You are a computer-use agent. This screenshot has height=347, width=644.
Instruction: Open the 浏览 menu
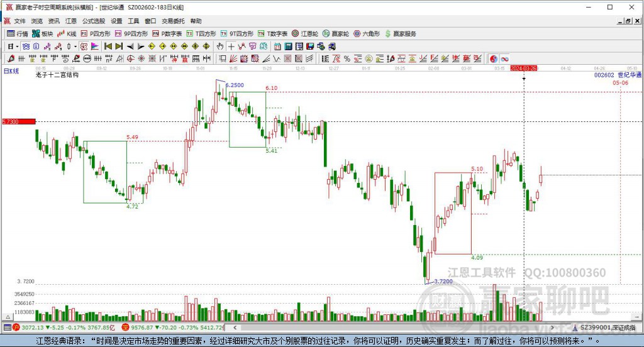coord(36,21)
